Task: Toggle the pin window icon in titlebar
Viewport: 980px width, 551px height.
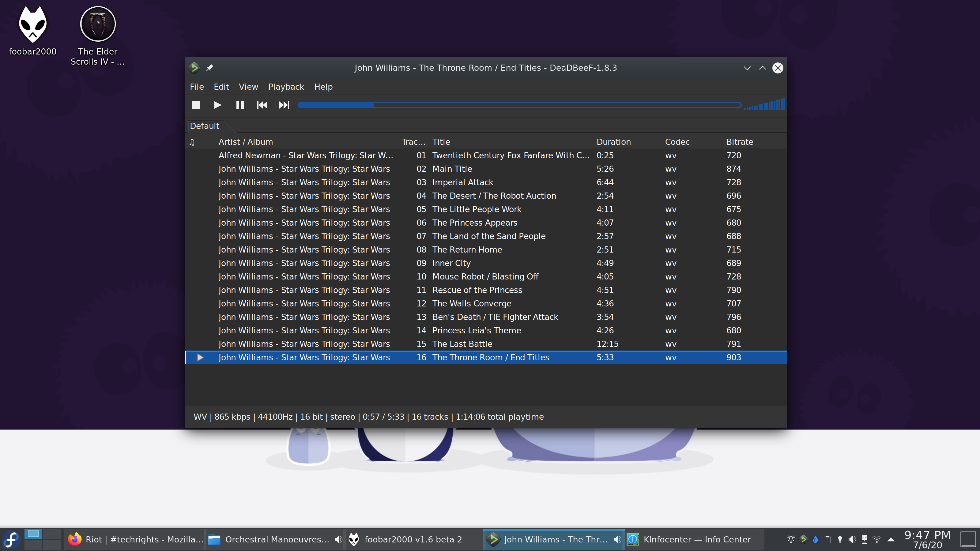Action: [209, 68]
